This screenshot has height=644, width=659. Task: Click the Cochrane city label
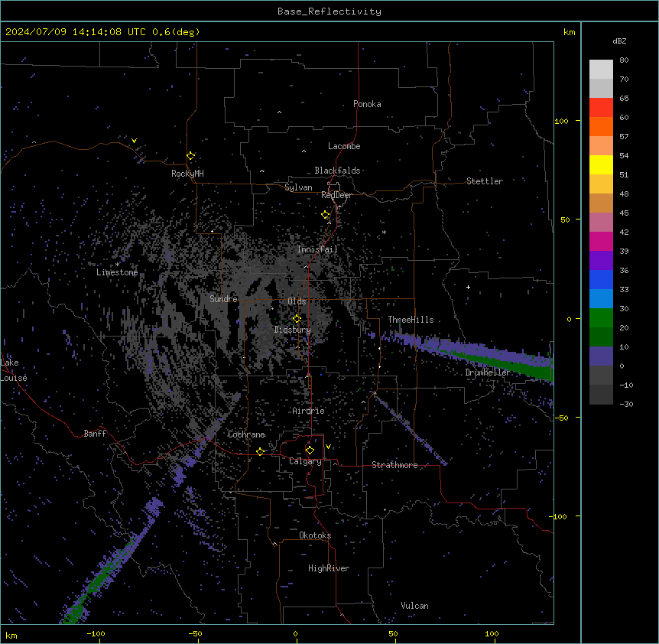click(246, 434)
